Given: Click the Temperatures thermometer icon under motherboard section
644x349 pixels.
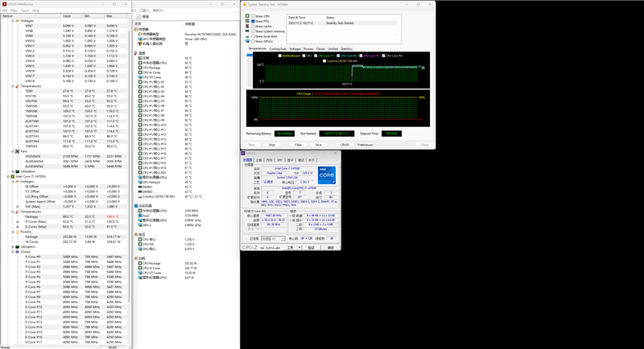Looking at the screenshot, I should tap(17, 86).
